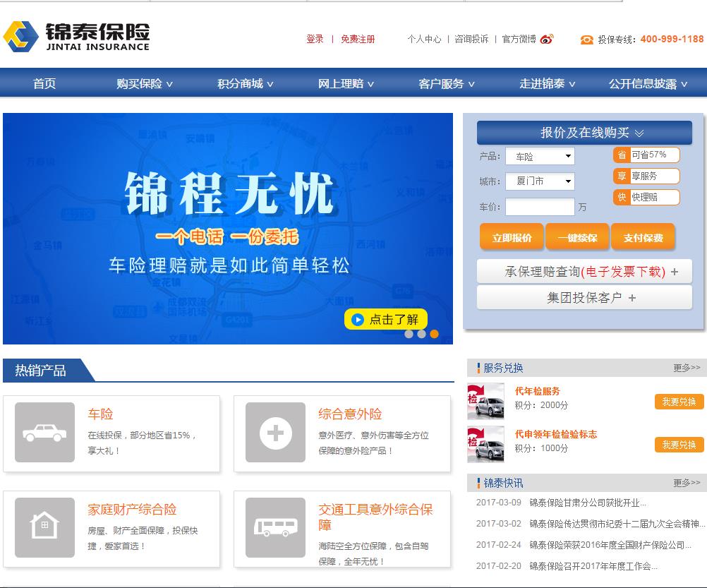Collapse the 报价及在线购买 panel header
707x588 pixels.
click(x=584, y=133)
